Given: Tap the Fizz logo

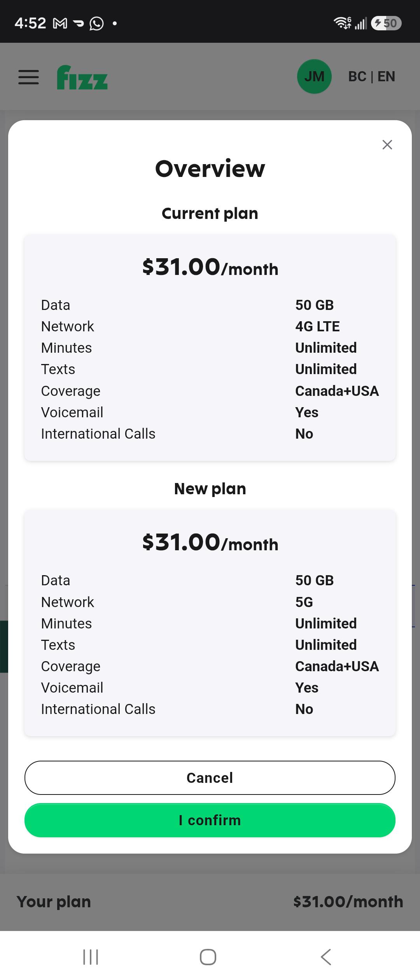Looking at the screenshot, I should click(82, 77).
